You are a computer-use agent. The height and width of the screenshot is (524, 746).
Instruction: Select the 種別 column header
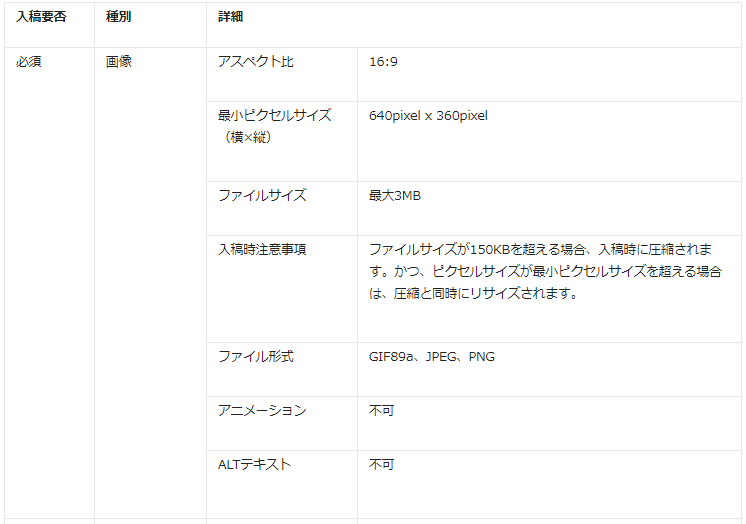pos(120,17)
